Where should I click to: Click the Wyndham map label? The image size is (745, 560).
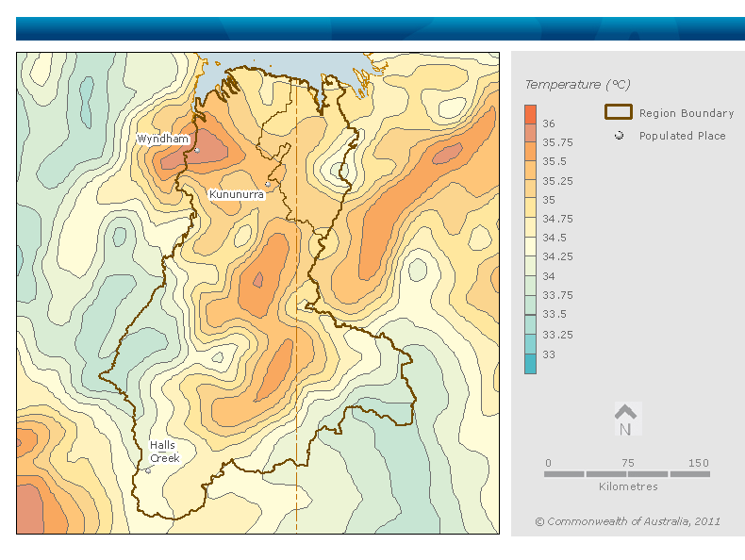tap(162, 139)
